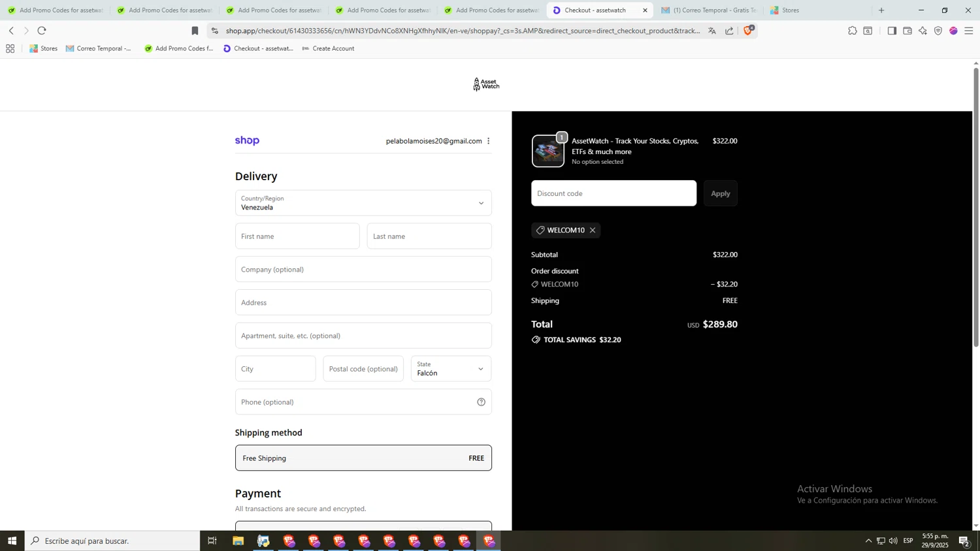The width and height of the screenshot is (980, 551).
Task: Click the AssetWatch logo
Action: coord(486,84)
